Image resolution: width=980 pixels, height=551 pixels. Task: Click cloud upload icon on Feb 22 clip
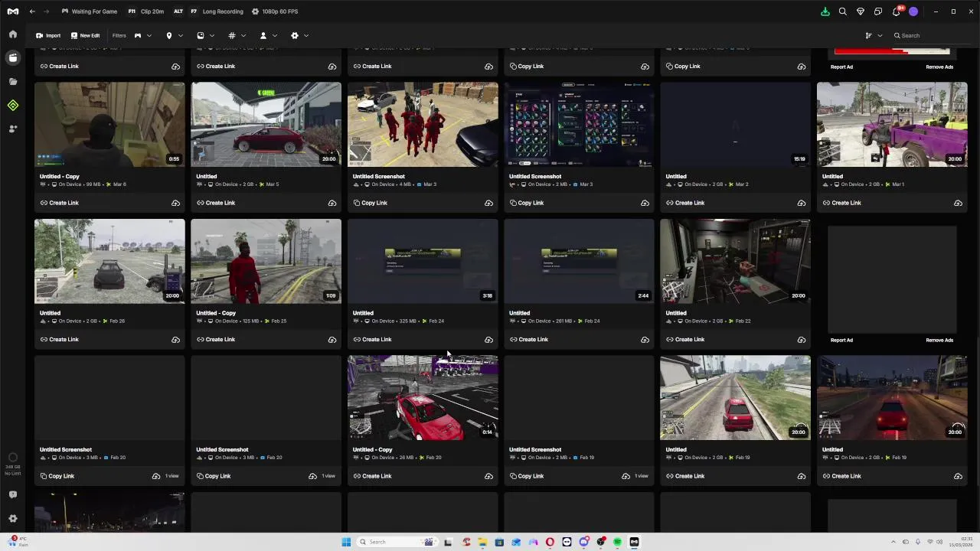[802, 340]
